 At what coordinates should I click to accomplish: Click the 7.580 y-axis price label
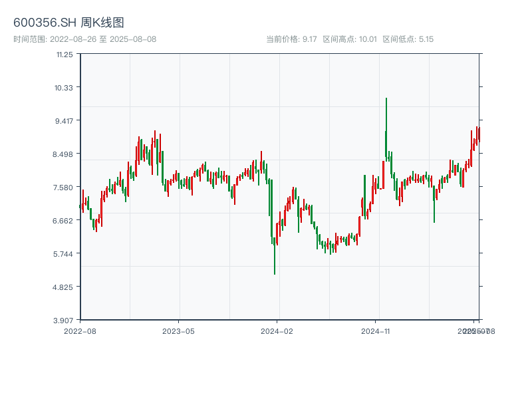tap(64, 188)
